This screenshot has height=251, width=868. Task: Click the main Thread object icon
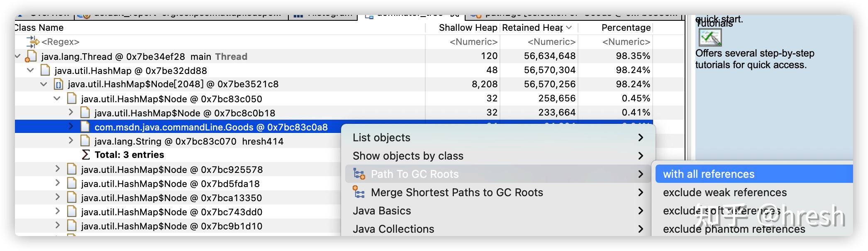[31, 57]
